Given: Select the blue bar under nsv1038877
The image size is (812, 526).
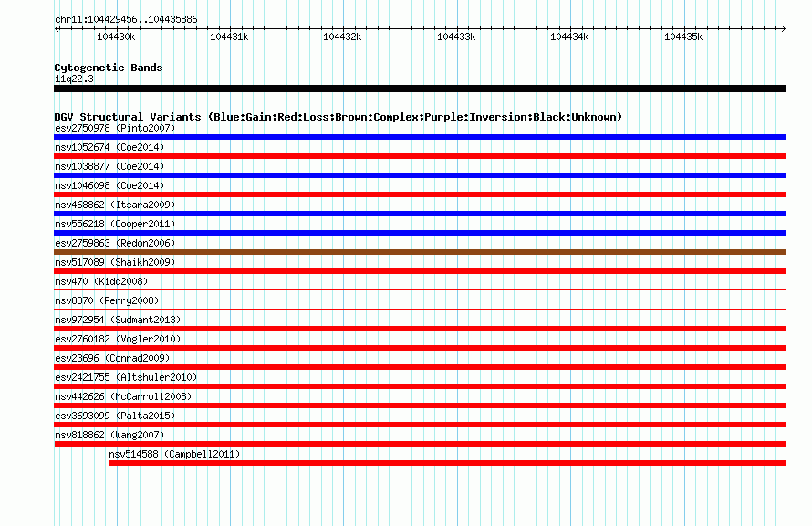Looking at the screenshot, I should 420,175.
